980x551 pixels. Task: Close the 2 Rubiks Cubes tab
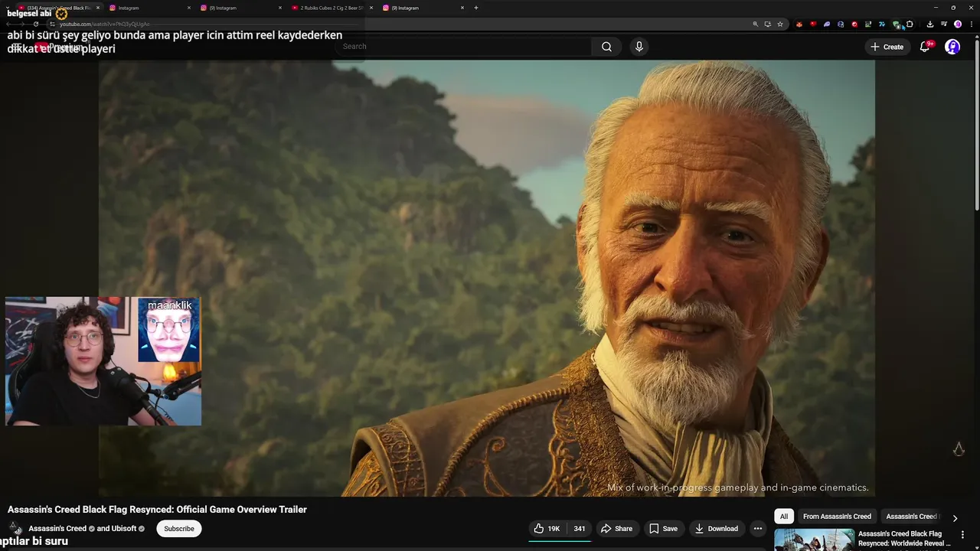371,8
